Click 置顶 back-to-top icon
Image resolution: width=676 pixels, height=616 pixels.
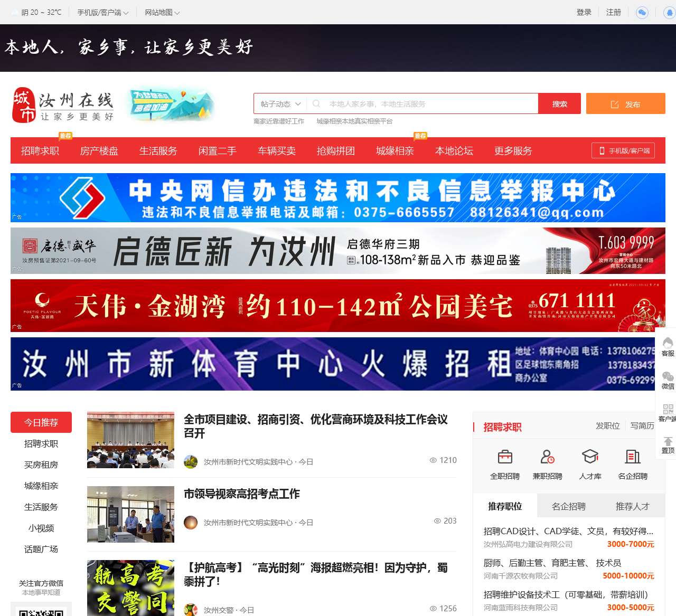click(668, 445)
